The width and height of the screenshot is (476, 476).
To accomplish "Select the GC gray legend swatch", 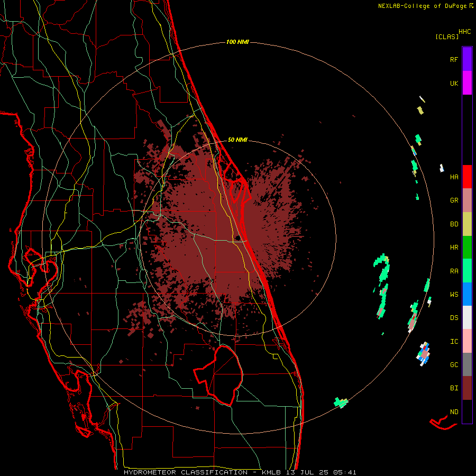I will [467, 364].
